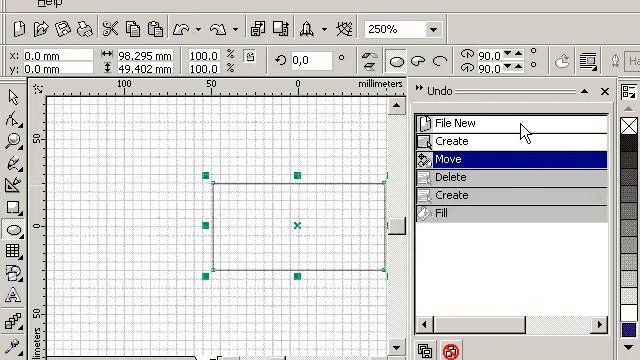Click the Undo arrow icon in toolbar
Viewport: 640px width, 360px height.
[181, 29]
